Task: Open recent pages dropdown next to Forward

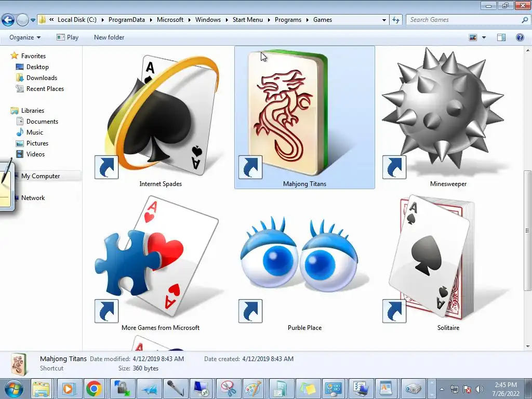Action: click(33, 20)
